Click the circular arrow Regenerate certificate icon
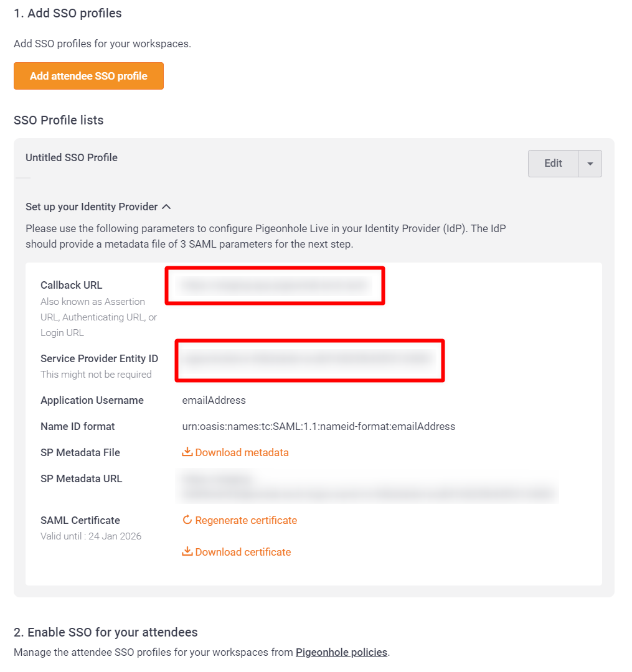632x672 pixels. pyautogui.click(x=187, y=520)
